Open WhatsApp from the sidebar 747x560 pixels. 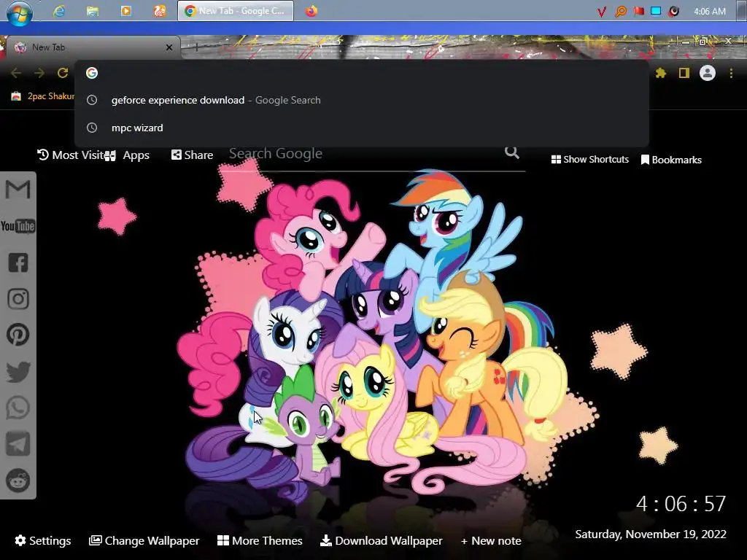click(x=18, y=408)
